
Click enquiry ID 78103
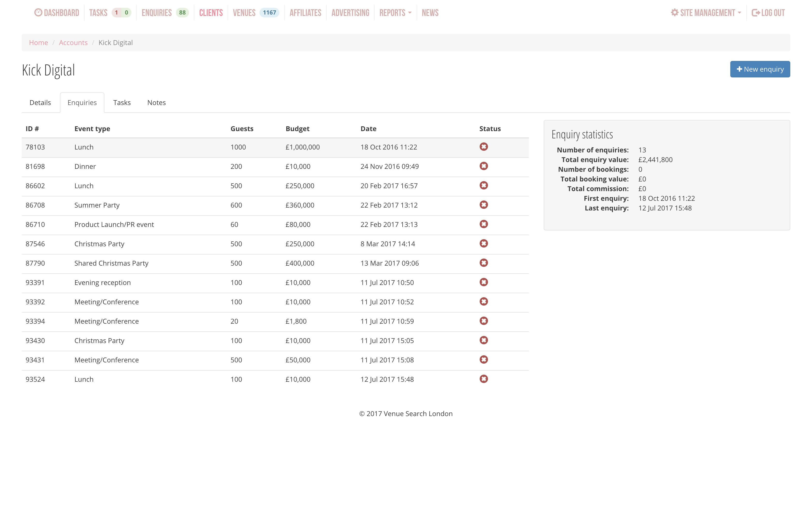[x=35, y=147]
